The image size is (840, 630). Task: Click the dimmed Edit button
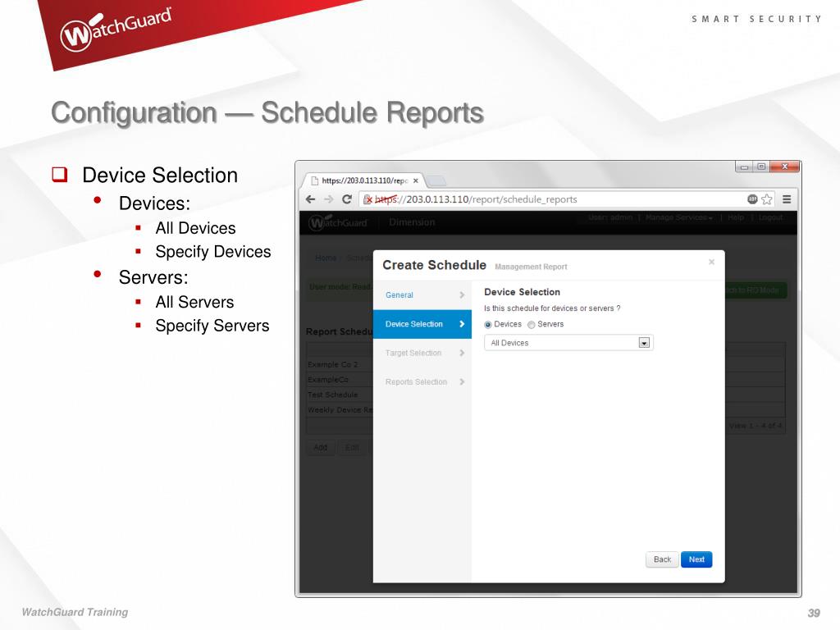point(352,447)
